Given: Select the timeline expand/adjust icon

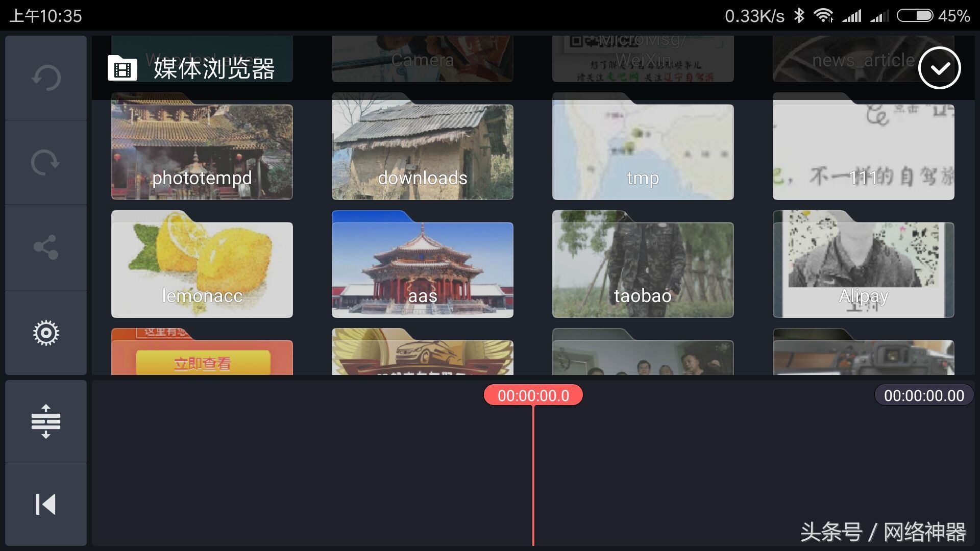Looking at the screenshot, I should point(45,421).
